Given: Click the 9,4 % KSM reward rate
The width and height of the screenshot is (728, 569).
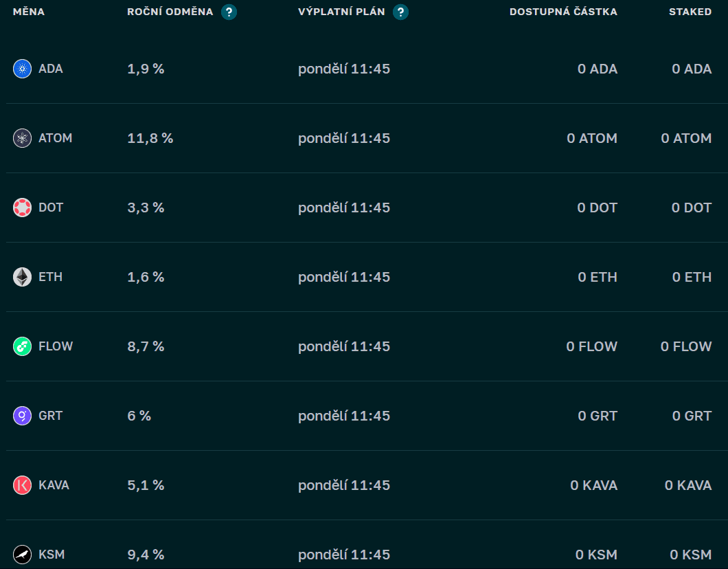Looking at the screenshot, I should 146,554.
